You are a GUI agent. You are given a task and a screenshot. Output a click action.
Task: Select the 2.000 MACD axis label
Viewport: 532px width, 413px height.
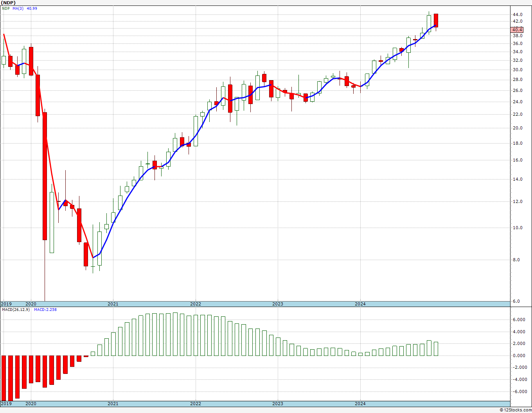point(519,343)
